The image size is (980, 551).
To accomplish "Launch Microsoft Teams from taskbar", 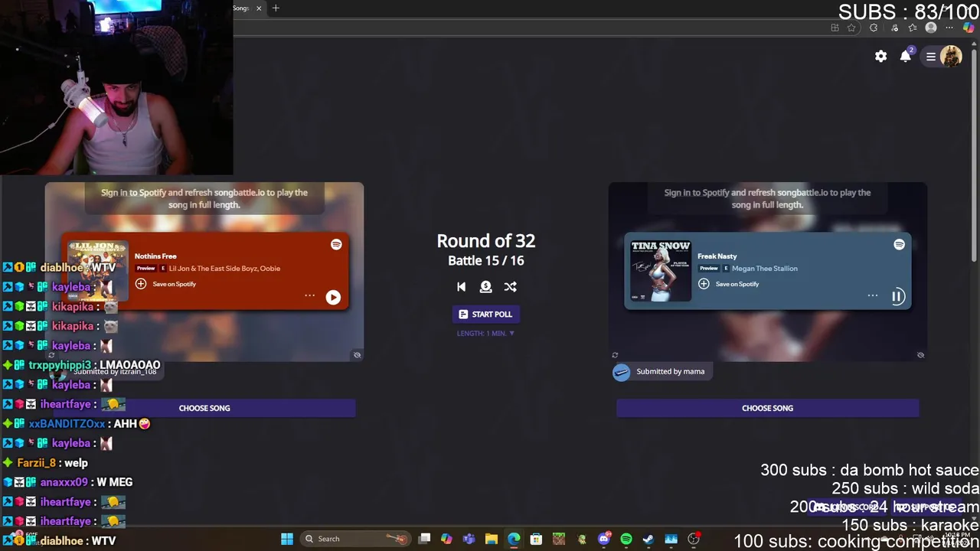I will click(x=469, y=539).
